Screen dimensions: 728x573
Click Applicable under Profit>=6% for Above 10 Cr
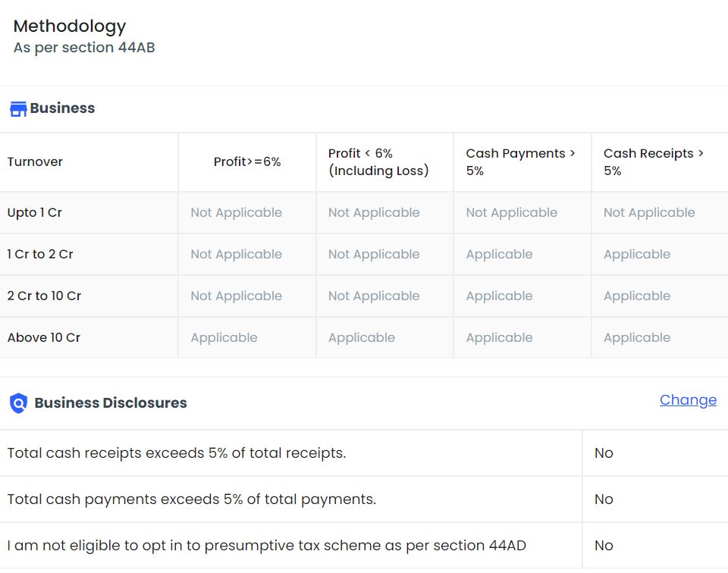click(224, 338)
